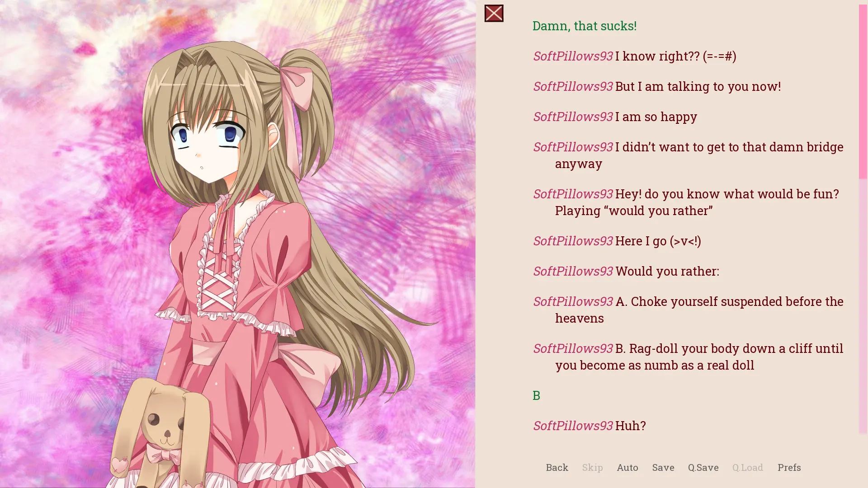868x488 pixels.
Task: Click option A 'Choke yourself' message
Action: click(688, 310)
